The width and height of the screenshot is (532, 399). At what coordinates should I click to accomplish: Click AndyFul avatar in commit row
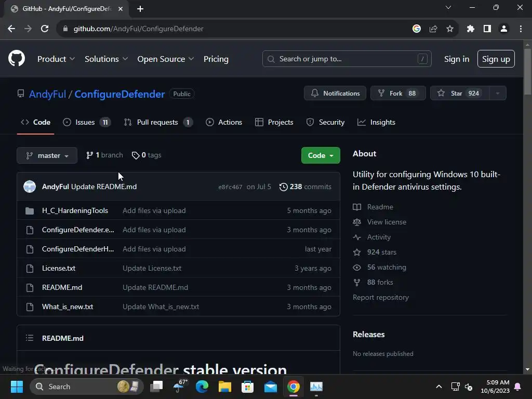(30, 187)
